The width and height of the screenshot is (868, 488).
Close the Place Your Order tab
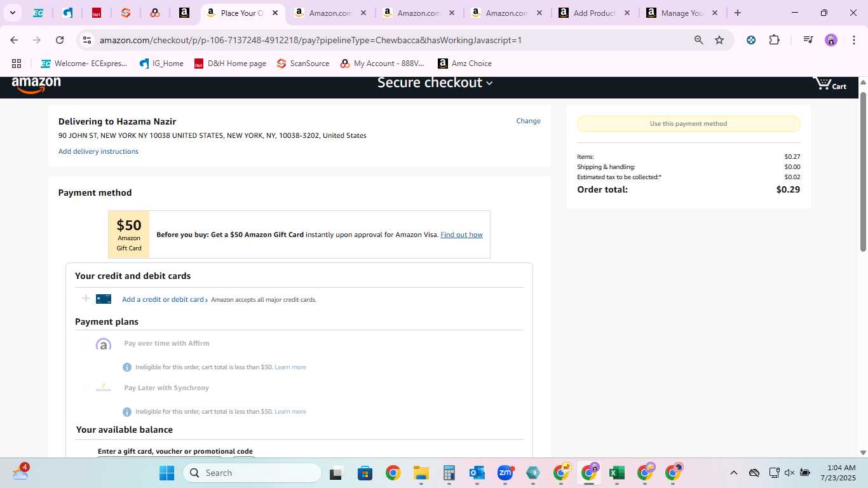(275, 13)
